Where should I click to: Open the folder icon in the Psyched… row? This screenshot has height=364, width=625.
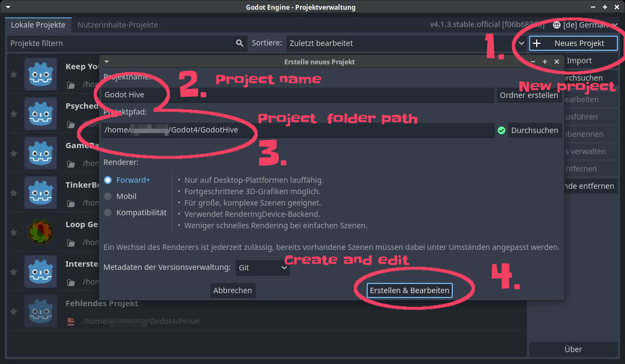coord(71,124)
